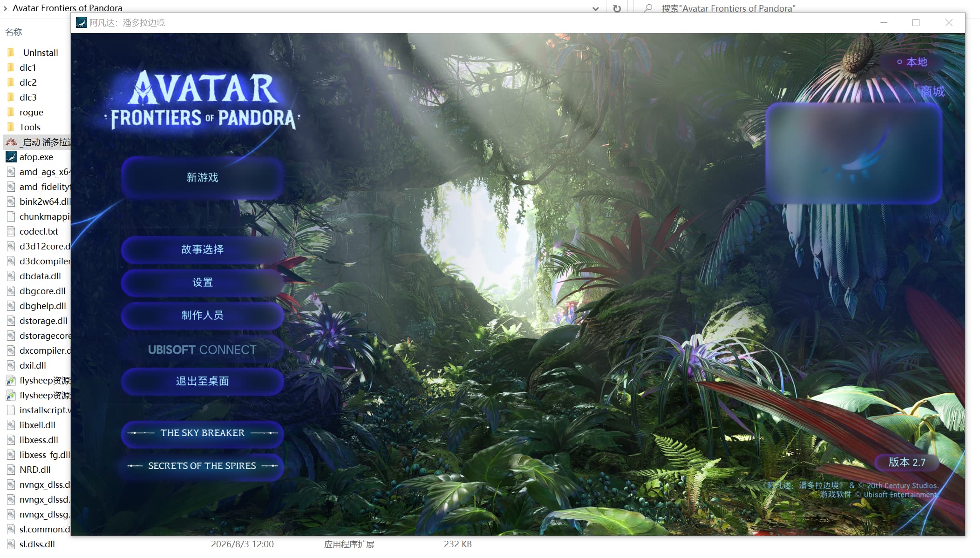Click the installscript file icon
980x558 pixels.
[11, 410]
